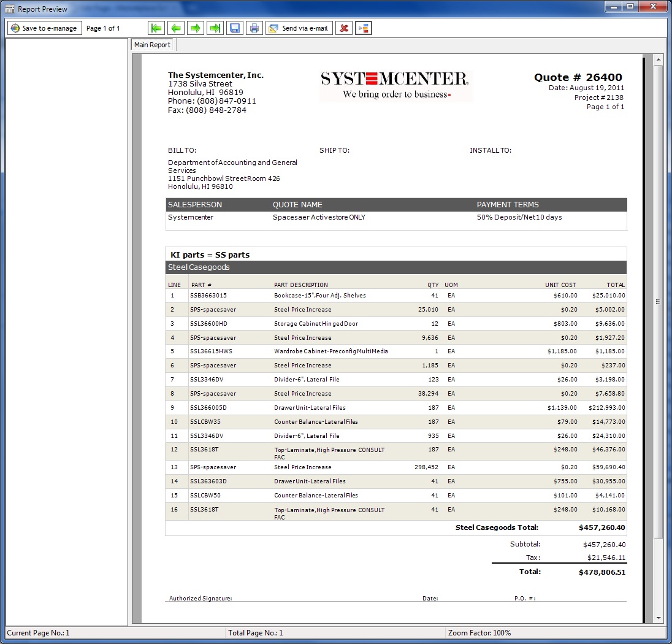Close the Report Preview window
Screen dimensions: 672x644
coord(653,6)
